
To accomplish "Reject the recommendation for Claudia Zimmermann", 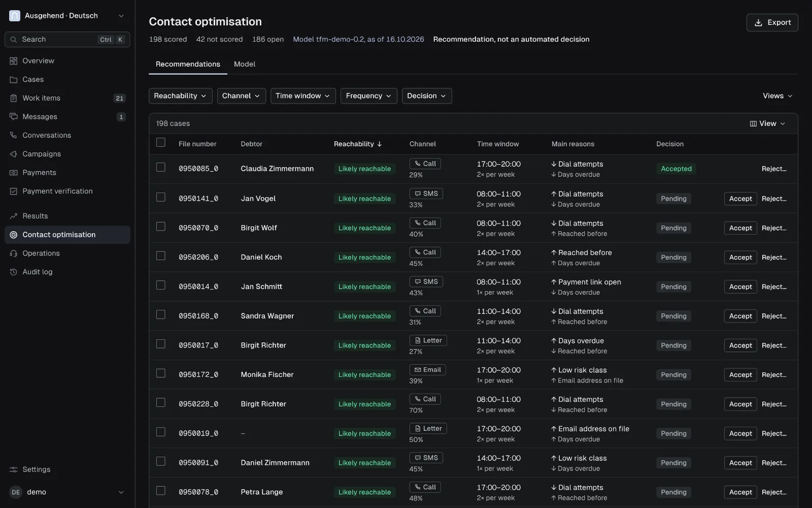I will point(774,169).
